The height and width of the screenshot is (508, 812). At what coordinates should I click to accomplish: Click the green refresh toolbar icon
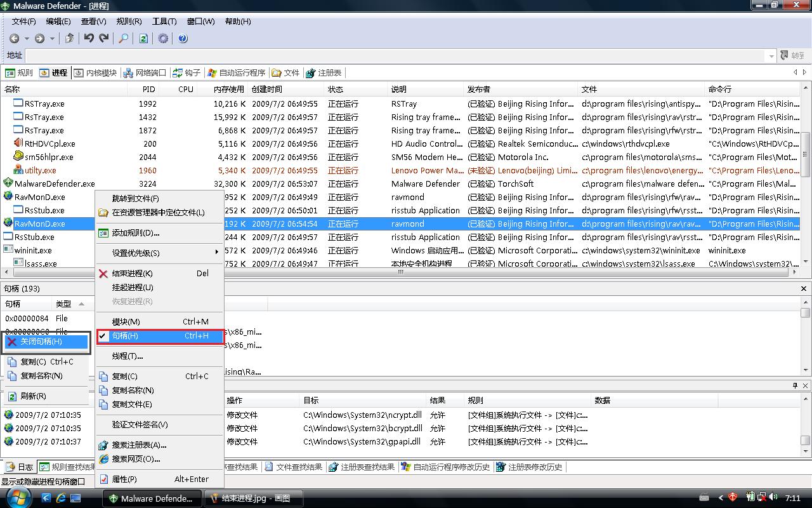[143, 39]
